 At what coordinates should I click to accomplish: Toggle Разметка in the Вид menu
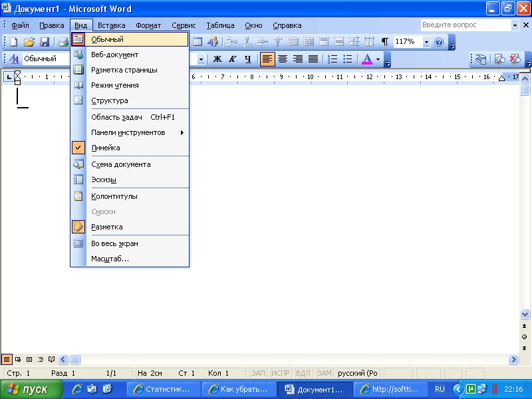pos(130,227)
